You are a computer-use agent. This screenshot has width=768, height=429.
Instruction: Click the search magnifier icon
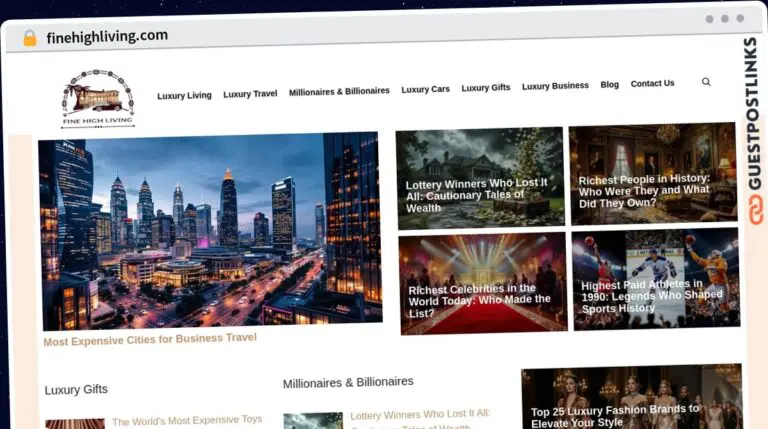[706, 82]
